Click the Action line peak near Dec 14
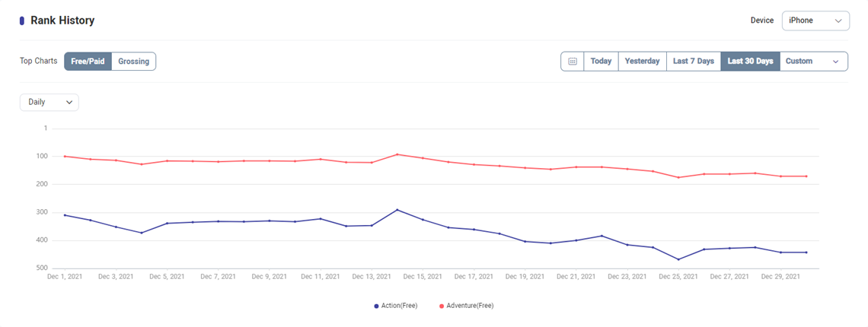 click(397, 209)
